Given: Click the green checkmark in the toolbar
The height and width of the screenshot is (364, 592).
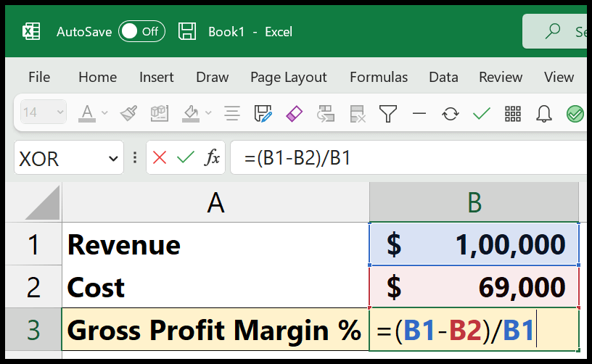Looking at the screenshot, I should coord(482,113).
